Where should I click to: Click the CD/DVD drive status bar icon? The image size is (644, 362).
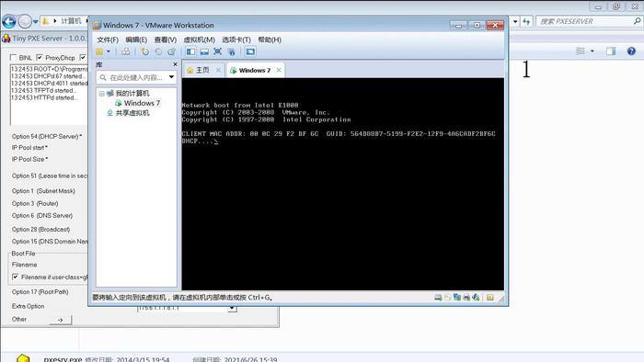[x=447, y=297]
